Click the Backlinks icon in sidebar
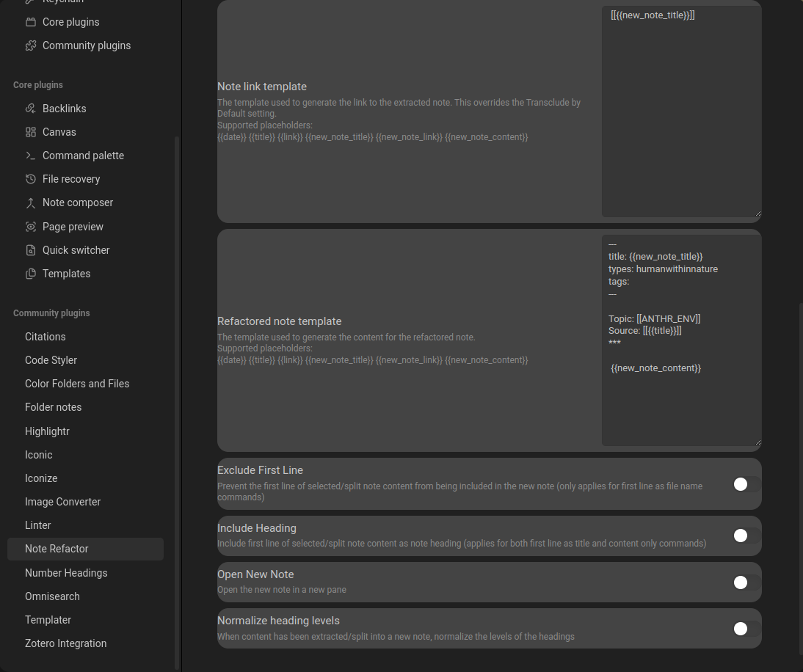Screen dimensions: 803x672 click(31, 109)
